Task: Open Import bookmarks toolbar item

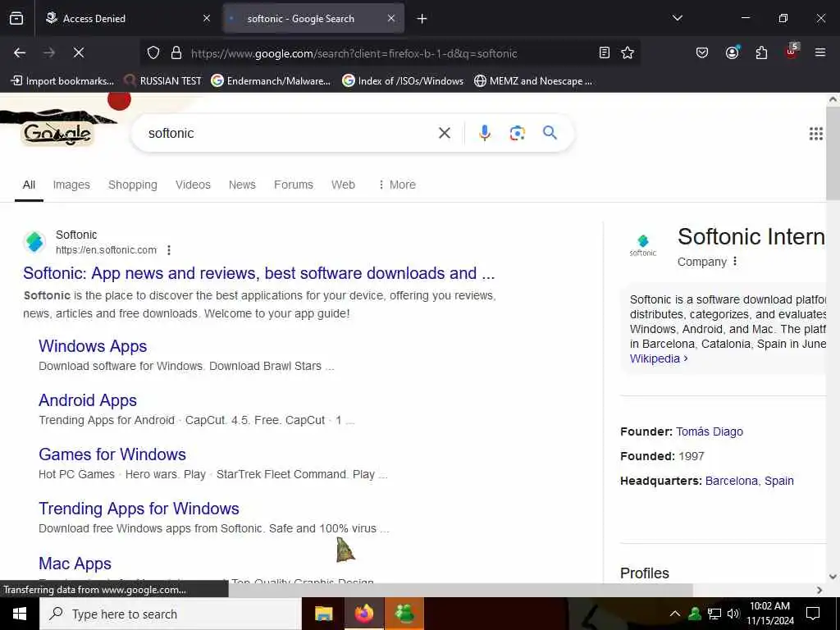Action: click(x=62, y=81)
